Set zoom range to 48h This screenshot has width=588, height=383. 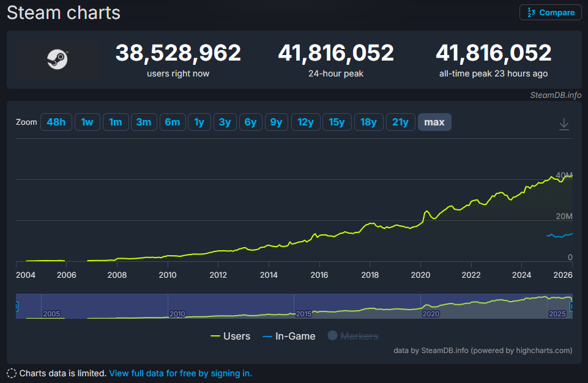[x=56, y=122]
